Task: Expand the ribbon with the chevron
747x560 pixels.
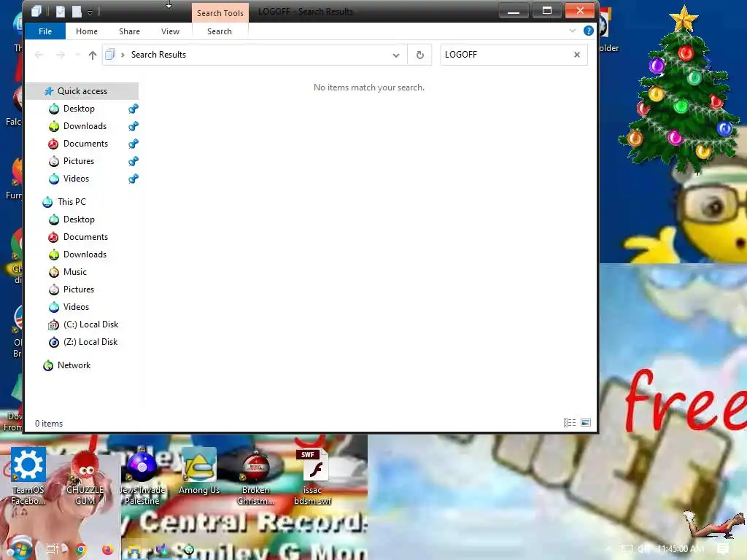Action: pyautogui.click(x=572, y=31)
